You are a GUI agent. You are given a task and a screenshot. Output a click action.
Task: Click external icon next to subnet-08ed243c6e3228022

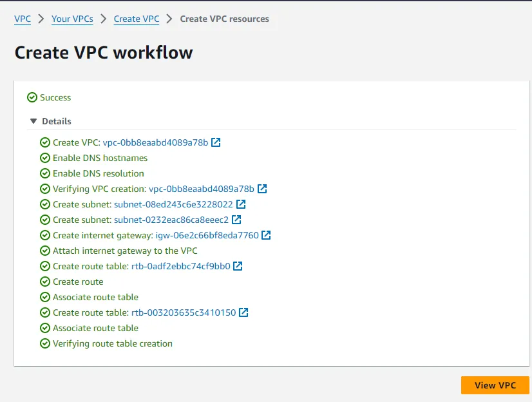tap(241, 204)
